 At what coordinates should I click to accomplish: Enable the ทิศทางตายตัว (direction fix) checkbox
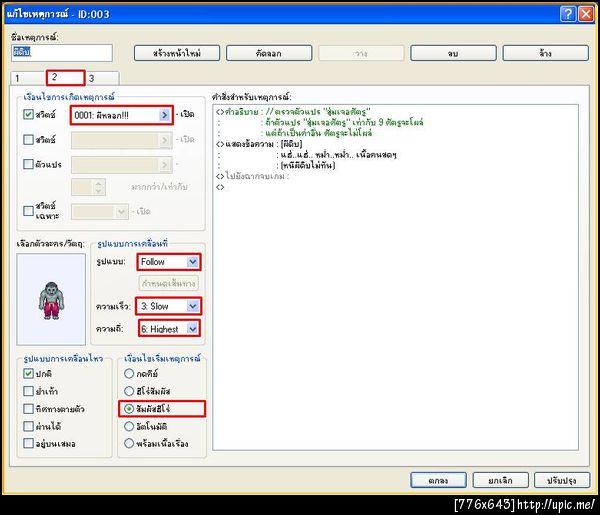(28, 408)
